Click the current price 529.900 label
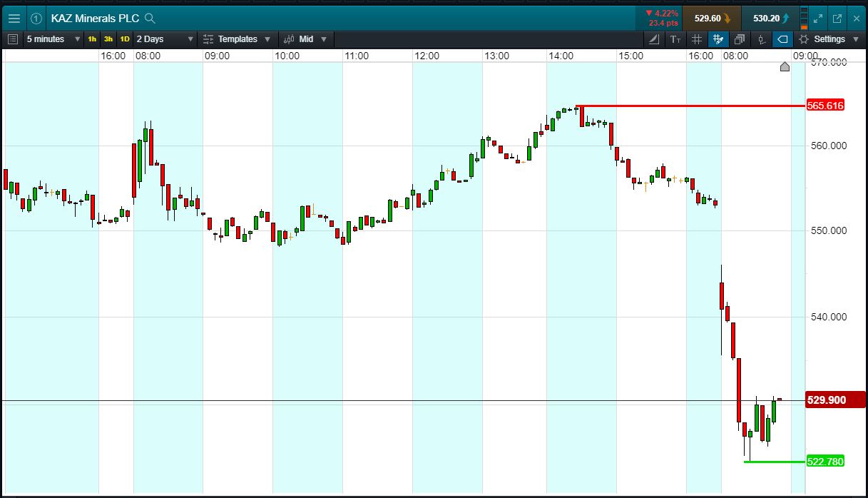The width and height of the screenshot is (868, 498). coord(835,400)
